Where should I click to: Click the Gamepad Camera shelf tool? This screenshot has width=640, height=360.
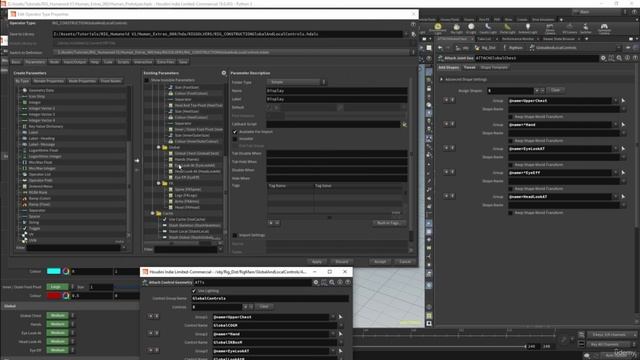[604, 29]
